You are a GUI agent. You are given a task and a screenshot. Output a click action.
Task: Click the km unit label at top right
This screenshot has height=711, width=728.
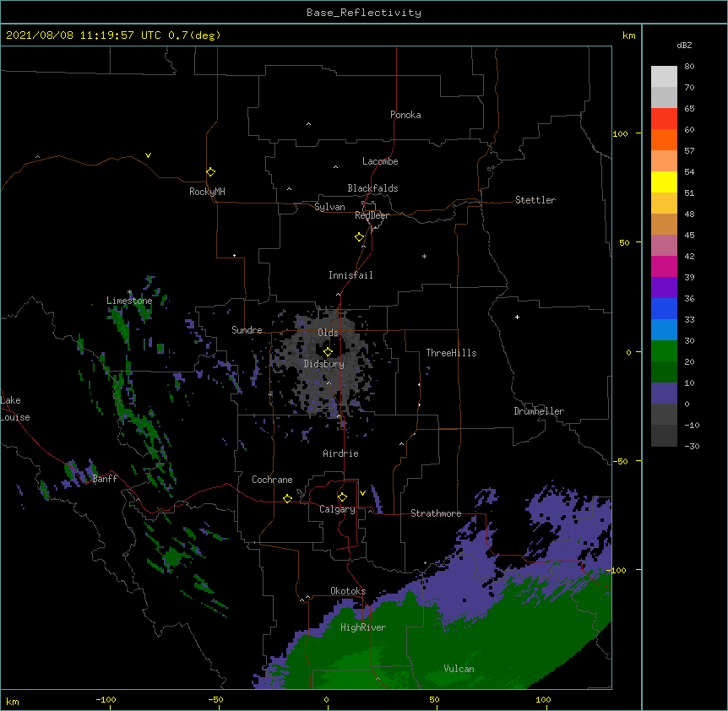629,35
